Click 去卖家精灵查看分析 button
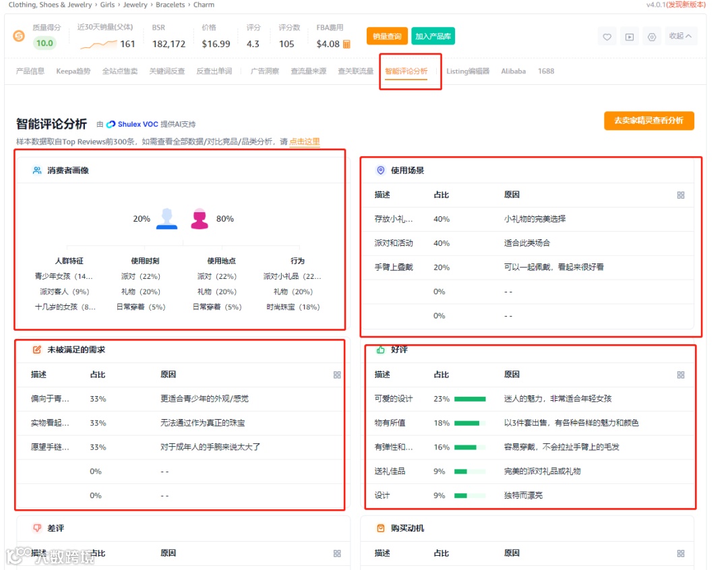Viewport: 728px width, 570px height. coord(648,121)
